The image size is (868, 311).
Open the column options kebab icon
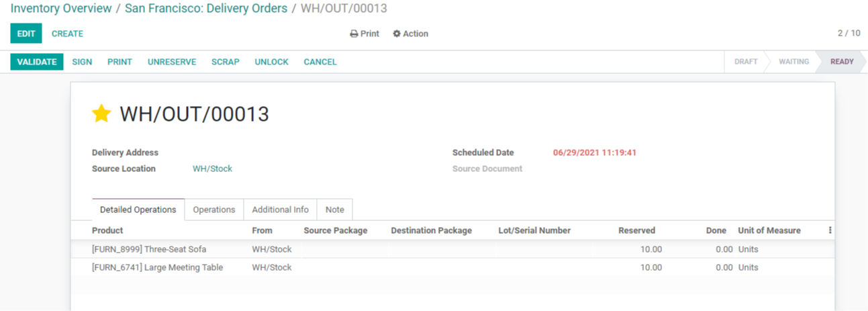tap(830, 230)
